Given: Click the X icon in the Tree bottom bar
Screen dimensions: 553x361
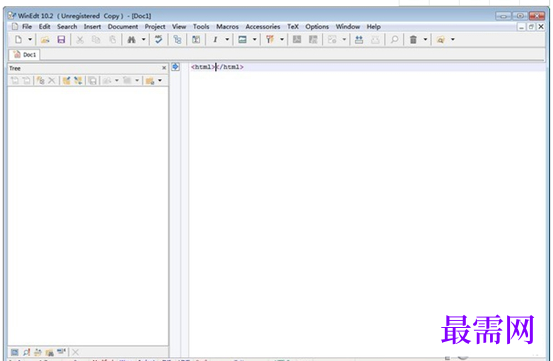Looking at the screenshot, I should tap(75, 352).
